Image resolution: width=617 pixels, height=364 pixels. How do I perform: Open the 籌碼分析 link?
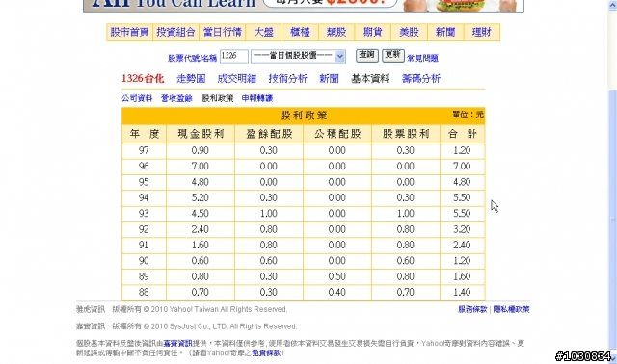click(x=421, y=79)
